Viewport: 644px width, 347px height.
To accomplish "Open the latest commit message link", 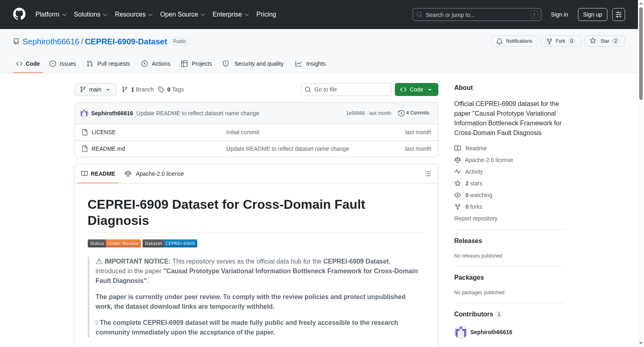I will click(198, 113).
